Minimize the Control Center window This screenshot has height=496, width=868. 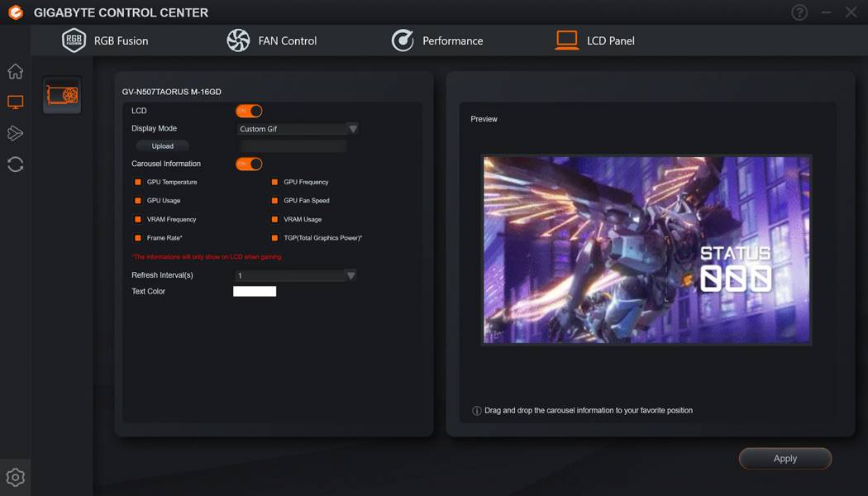click(x=826, y=12)
